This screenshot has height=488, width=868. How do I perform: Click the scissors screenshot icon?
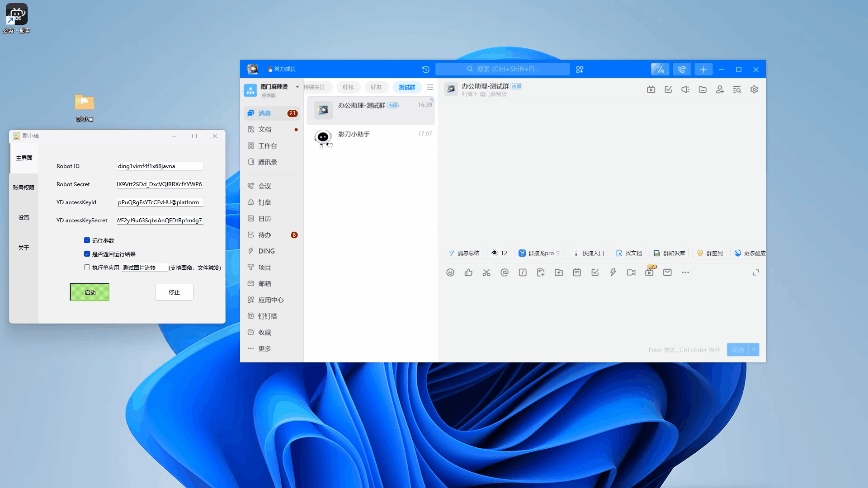tap(486, 272)
